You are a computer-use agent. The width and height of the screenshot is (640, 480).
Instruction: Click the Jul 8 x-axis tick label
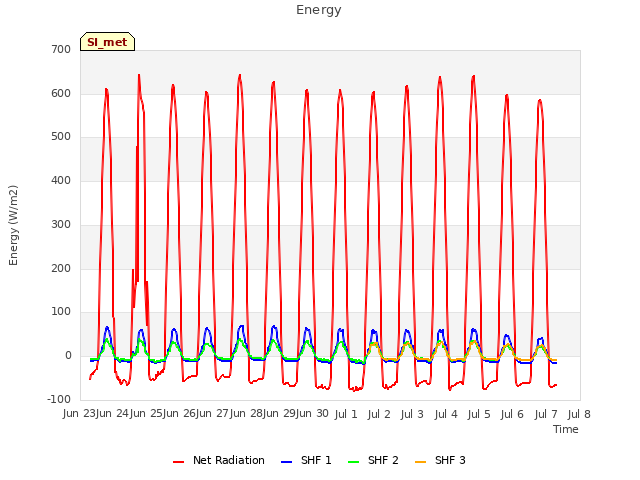click(x=579, y=414)
